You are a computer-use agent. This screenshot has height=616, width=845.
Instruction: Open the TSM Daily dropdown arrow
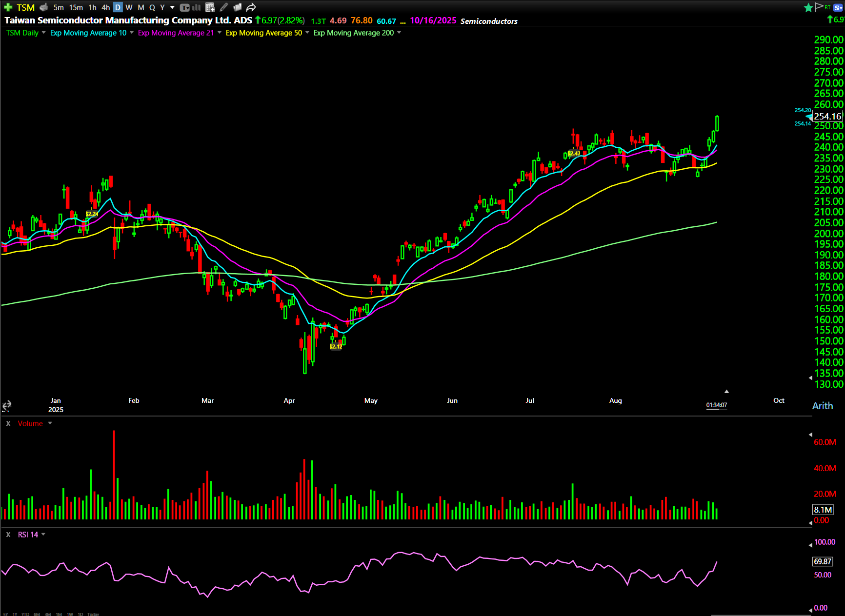point(44,33)
